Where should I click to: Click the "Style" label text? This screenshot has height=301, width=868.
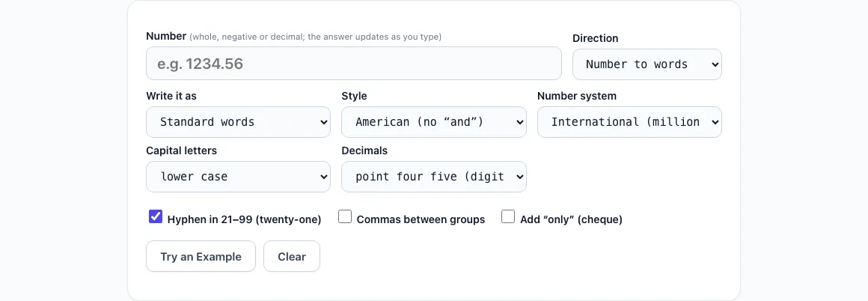tap(354, 96)
